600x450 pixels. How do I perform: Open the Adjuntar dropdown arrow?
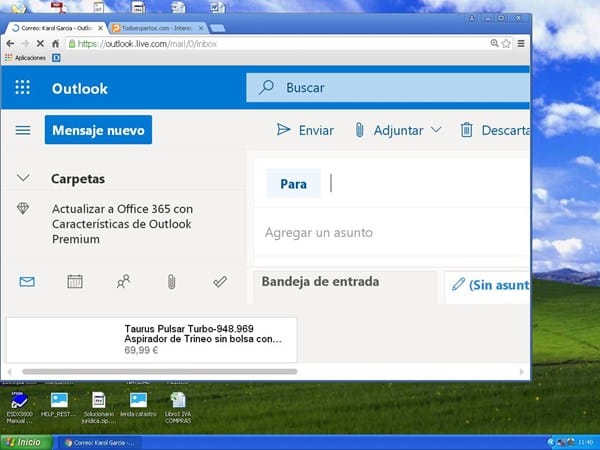click(436, 130)
